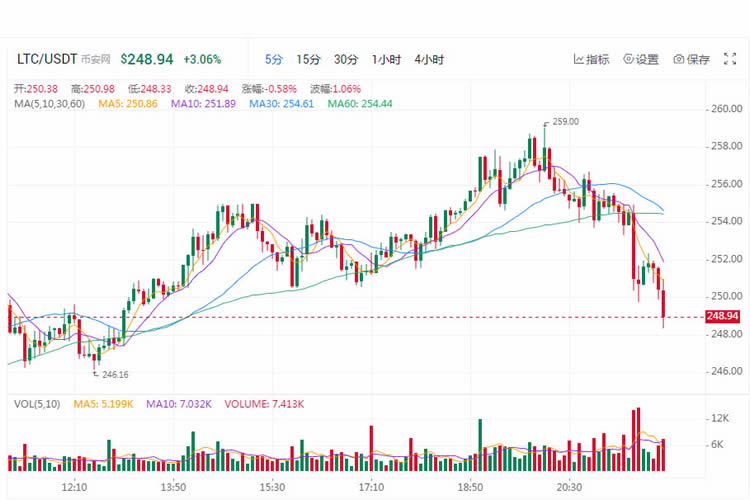The height and width of the screenshot is (500, 750).
Task: Click the 246.00 price axis label
Action: (727, 371)
